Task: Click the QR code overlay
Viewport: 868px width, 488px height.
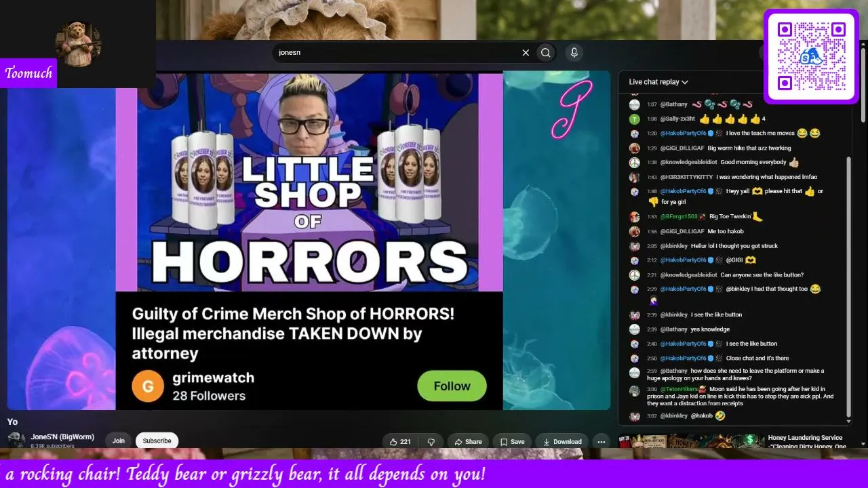Action: (811, 58)
